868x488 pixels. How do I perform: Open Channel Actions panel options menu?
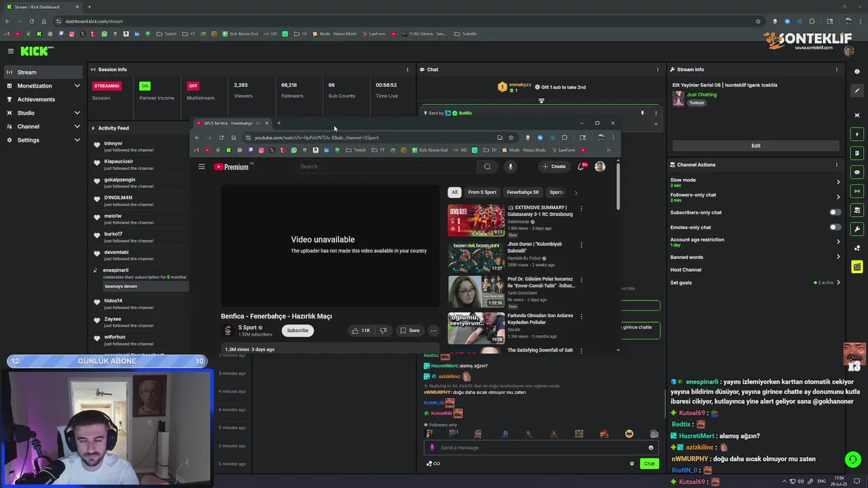tap(837, 165)
